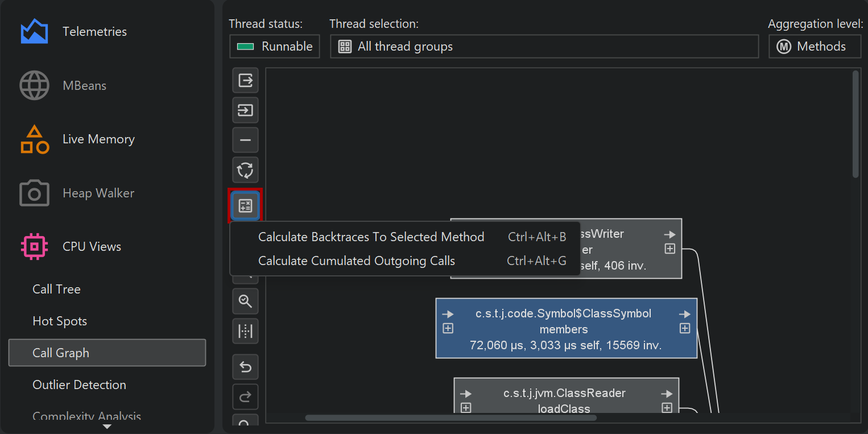Click the incoming calls arrow toolbar icon

245,110
